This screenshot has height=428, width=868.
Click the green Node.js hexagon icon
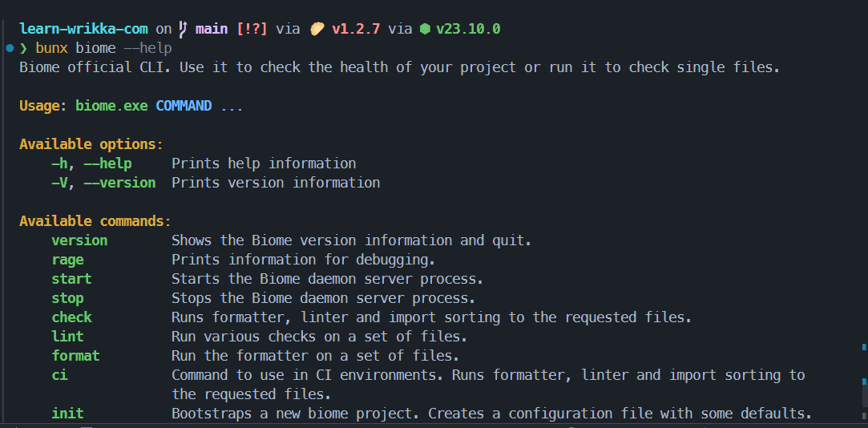click(425, 29)
